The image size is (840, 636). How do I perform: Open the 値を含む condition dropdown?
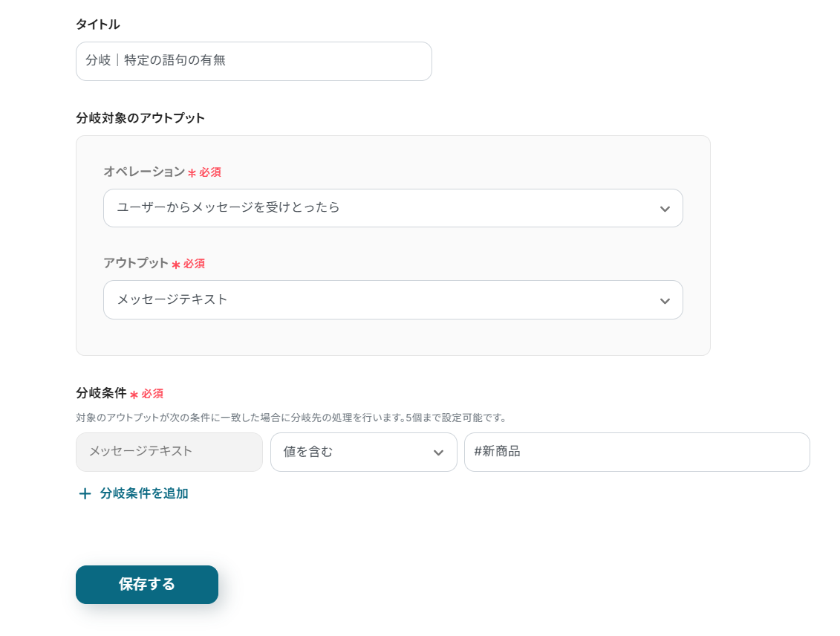point(363,452)
